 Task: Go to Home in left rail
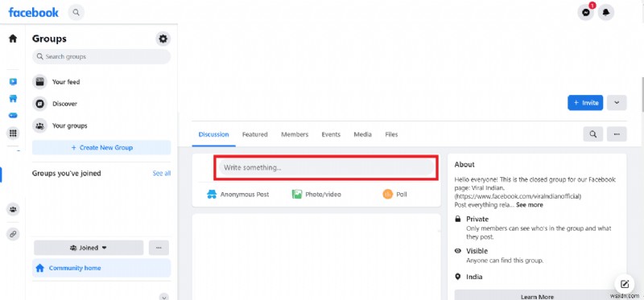pyautogui.click(x=13, y=39)
